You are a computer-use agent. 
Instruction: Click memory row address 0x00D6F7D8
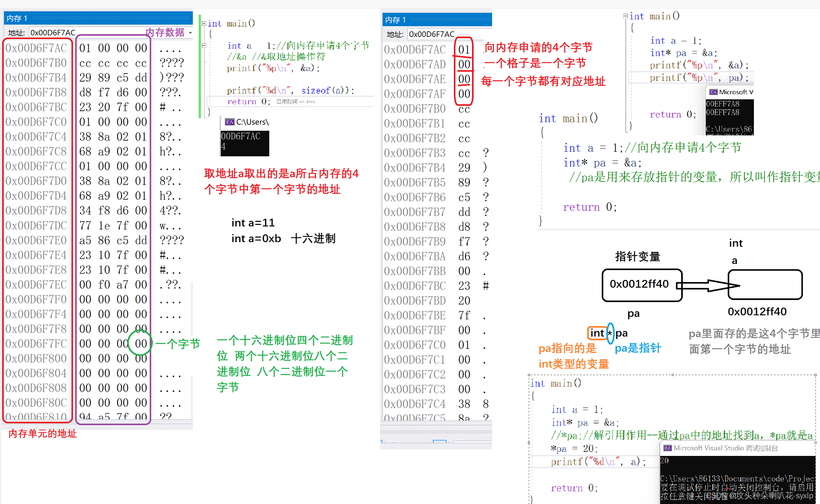[x=36, y=211]
